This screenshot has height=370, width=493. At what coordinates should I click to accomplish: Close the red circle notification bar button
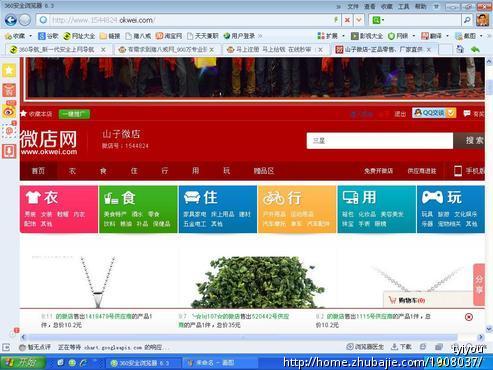[x=469, y=317]
